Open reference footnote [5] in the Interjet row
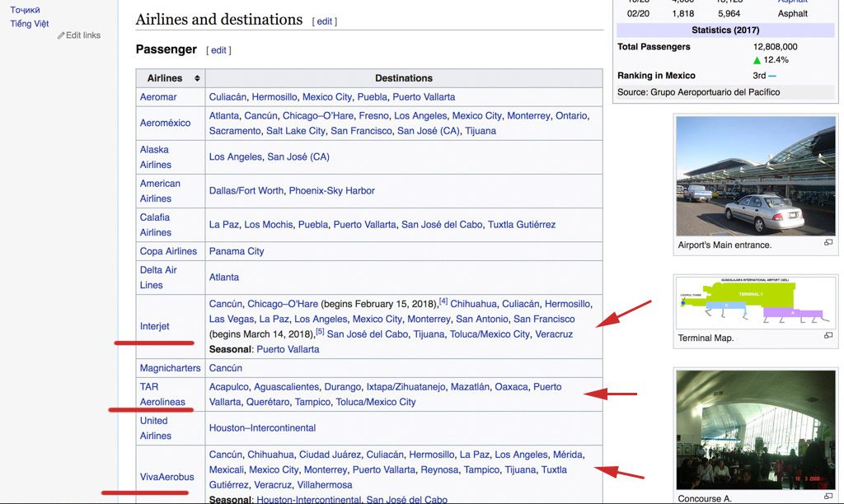This screenshot has width=844, height=504. pos(320,331)
